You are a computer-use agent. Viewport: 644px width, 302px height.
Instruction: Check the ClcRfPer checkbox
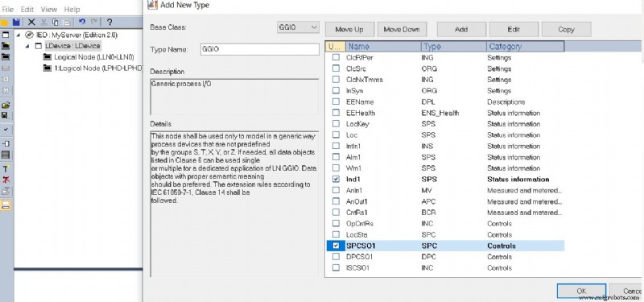(x=336, y=57)
